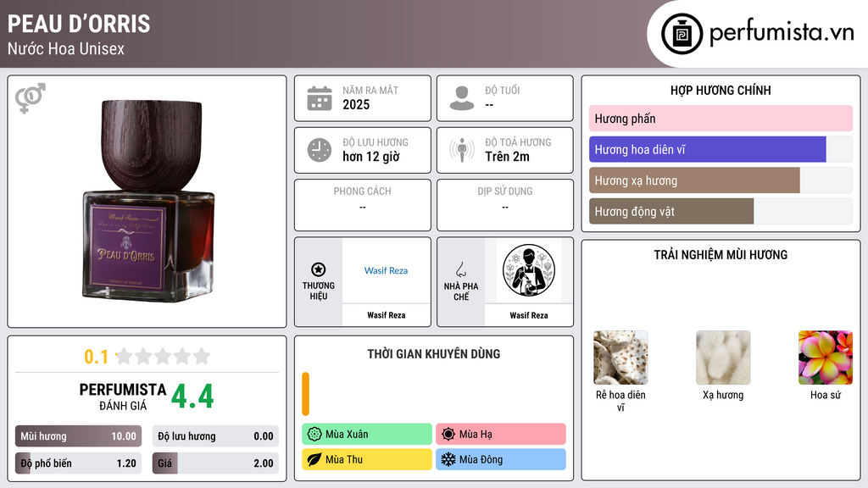
Task: Click the star badge icon above Thương hiệu
Action: 319,269
